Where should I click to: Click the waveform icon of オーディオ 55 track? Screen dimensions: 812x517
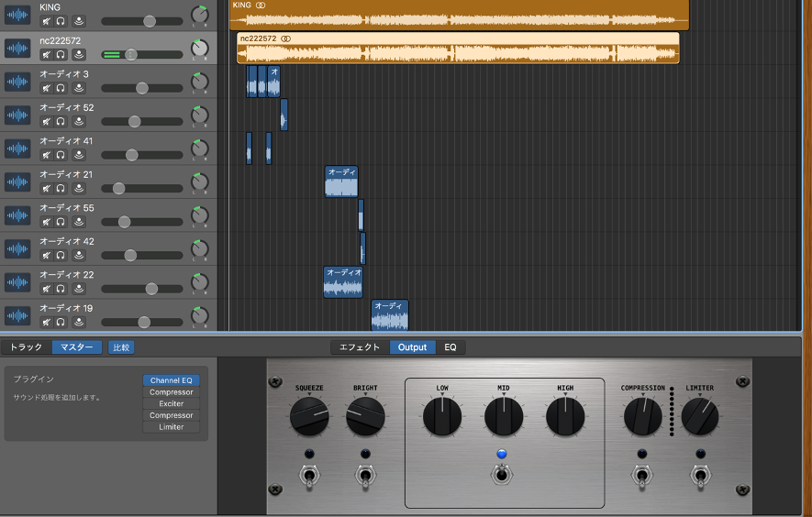pos(17,215)
